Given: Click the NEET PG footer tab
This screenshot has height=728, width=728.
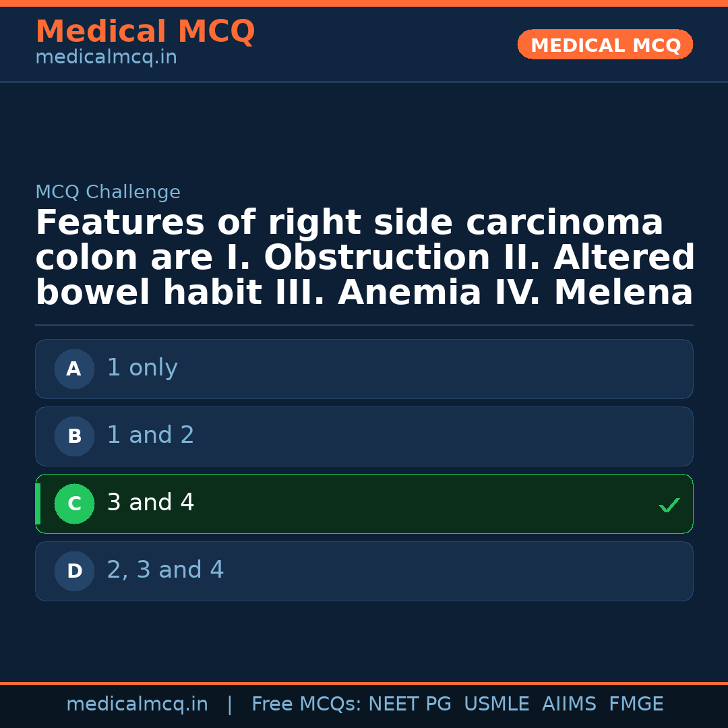Looking at the screenshot, I should coord(409,703).
